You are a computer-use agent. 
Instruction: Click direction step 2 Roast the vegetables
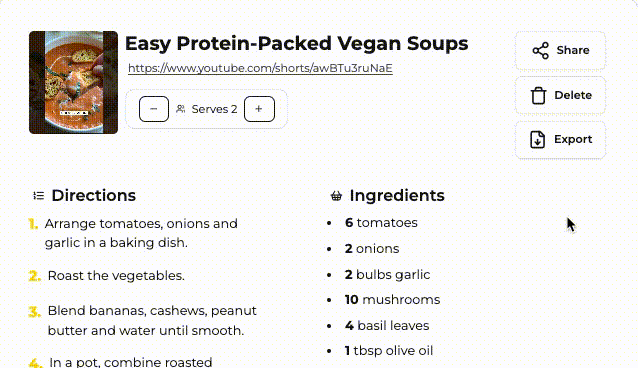tap(116, 276)
